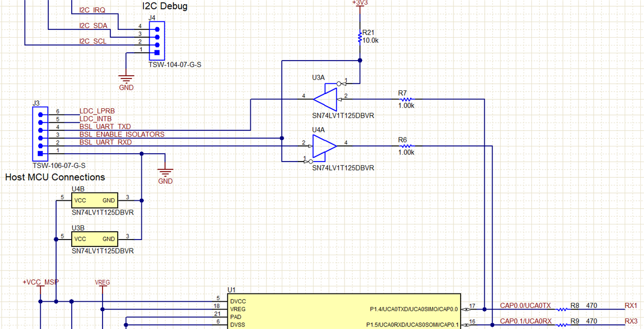Click the I2C Debug title text
This screenshot has height=329, width=644.
click(x=165, y=6)
